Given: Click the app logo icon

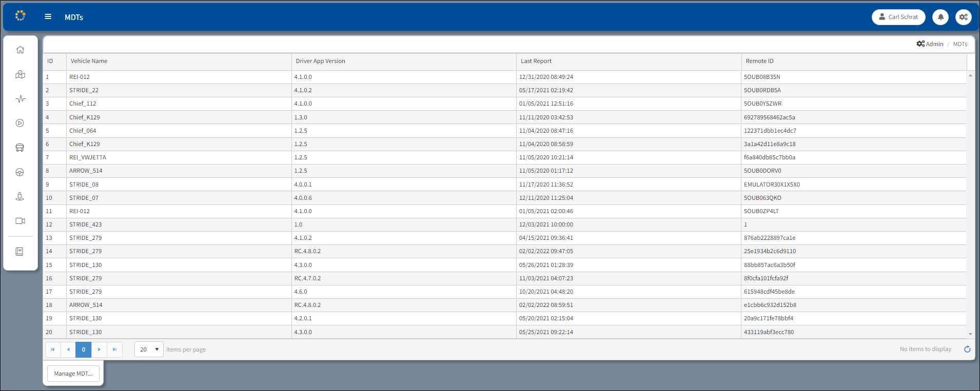Looking at the screenshot, I should [x=20, y=15].
